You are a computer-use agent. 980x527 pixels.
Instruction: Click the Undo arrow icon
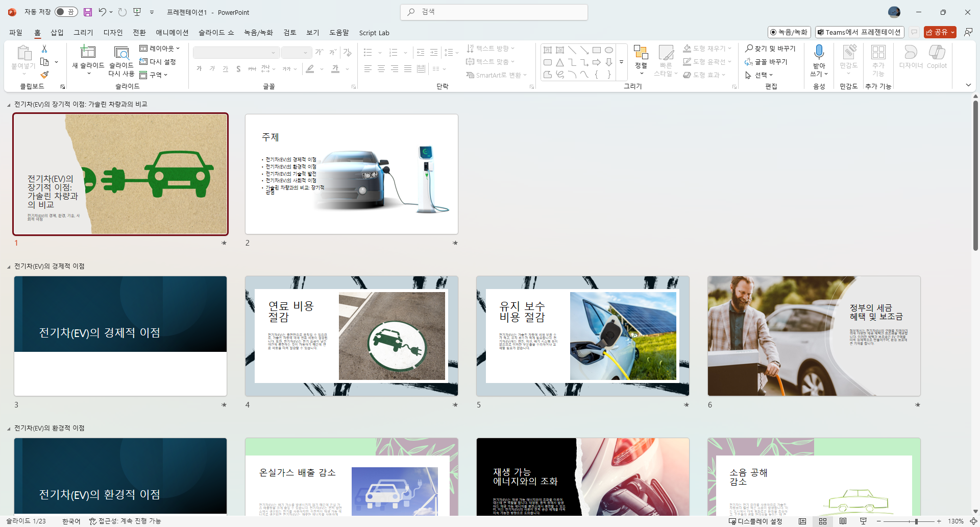pos(103,12)
